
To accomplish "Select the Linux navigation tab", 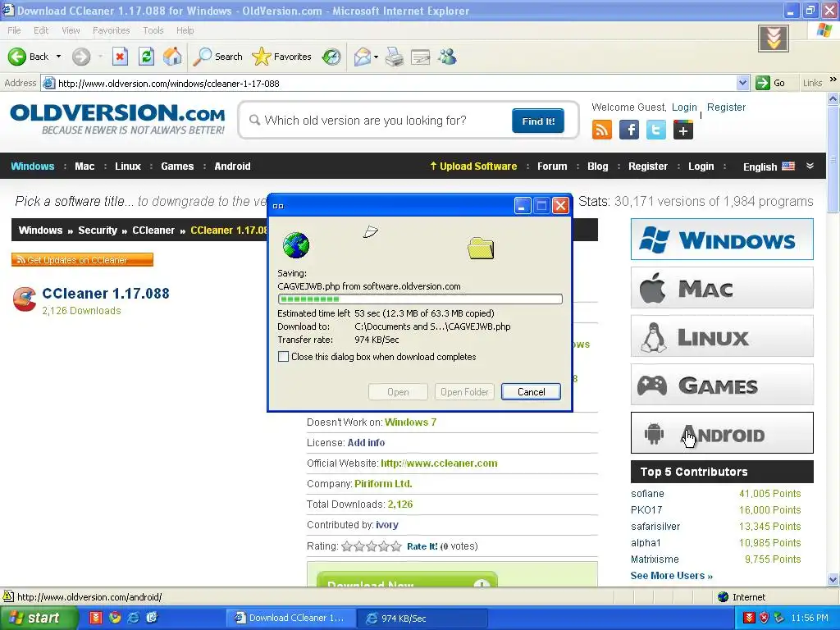I will [128, 166].
